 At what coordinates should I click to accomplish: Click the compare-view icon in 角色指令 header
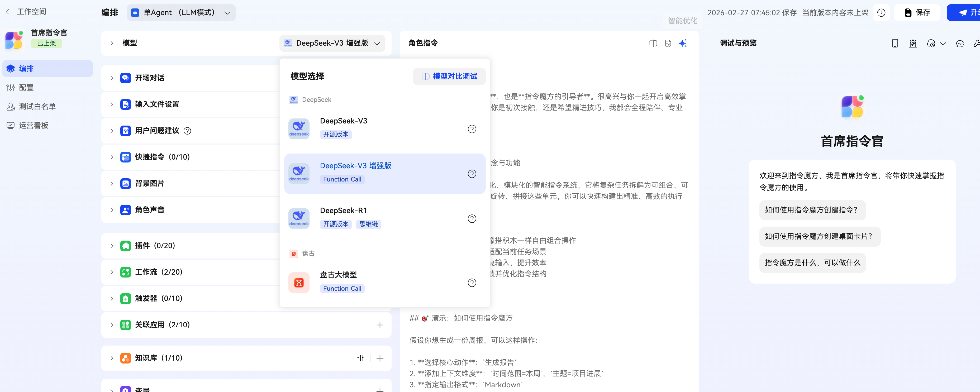653,43
